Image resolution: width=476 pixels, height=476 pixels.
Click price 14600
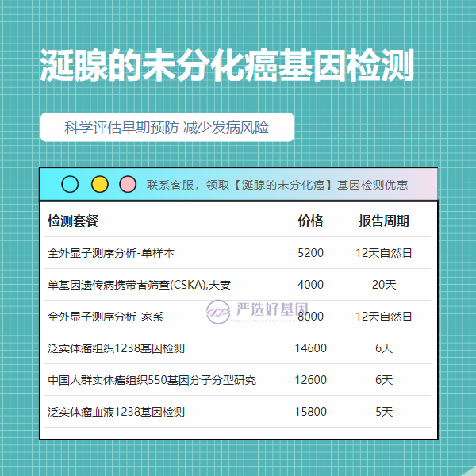(x=310, y=348)
